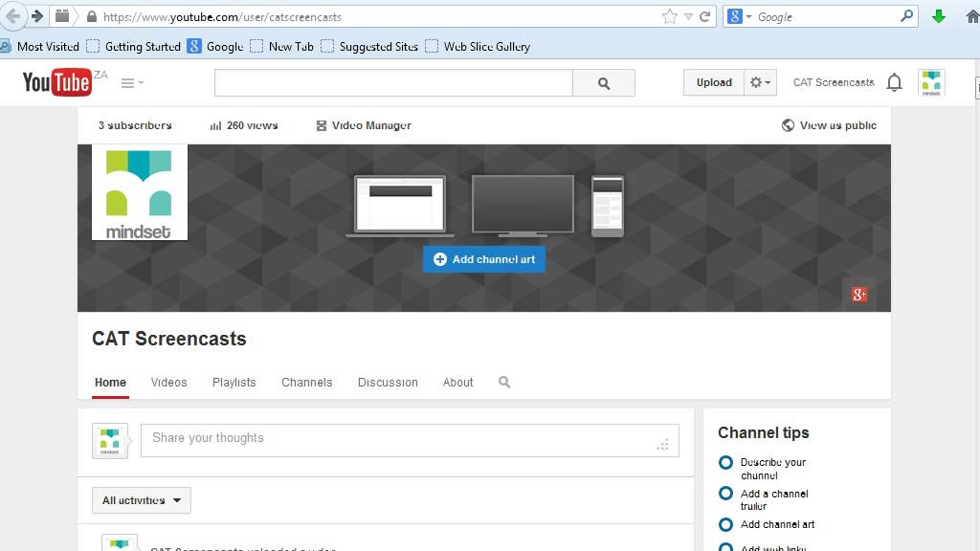Viewport: 980px width, 551px height.
Task: Click the resize grip in Share your thoughts box
Action: point(663,444)
